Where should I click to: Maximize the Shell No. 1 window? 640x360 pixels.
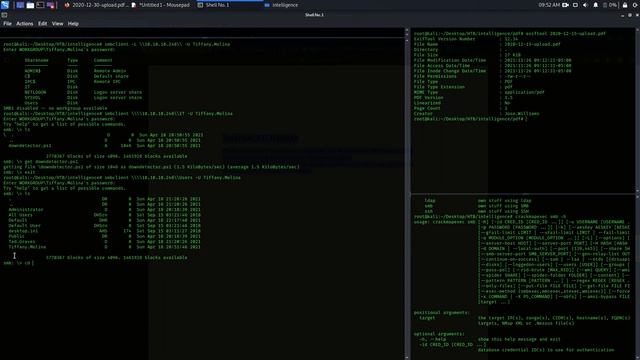[x=630, y=15]
